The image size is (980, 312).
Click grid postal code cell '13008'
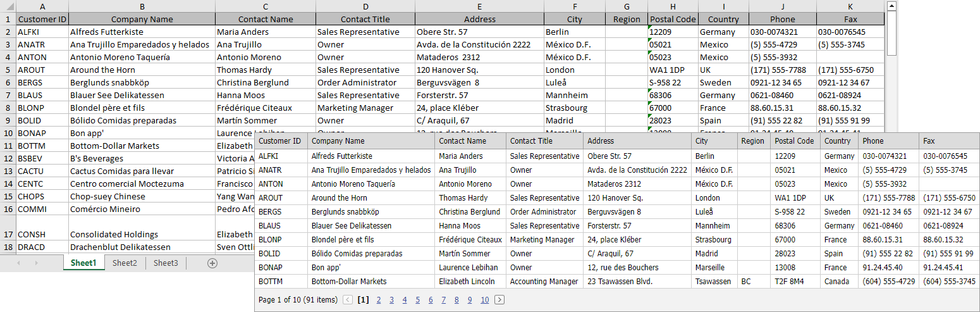pyautogui.click(x=795, y=268)
